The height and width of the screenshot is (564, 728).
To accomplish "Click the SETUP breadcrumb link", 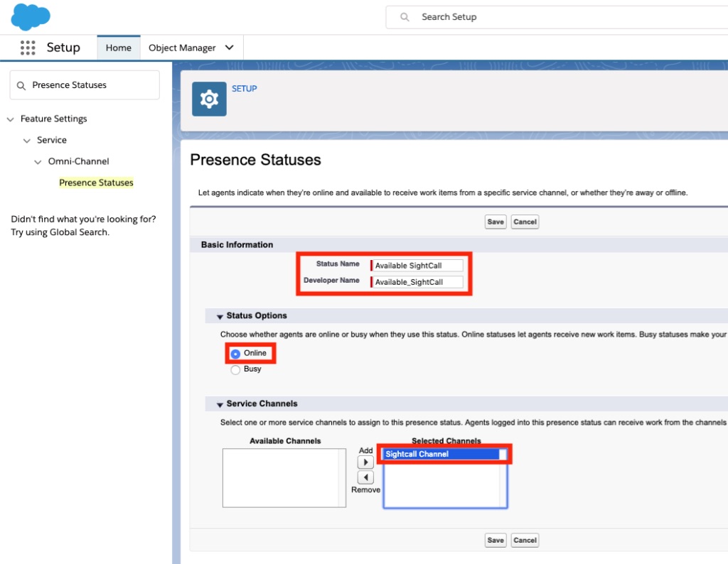I will pos(245,89).
